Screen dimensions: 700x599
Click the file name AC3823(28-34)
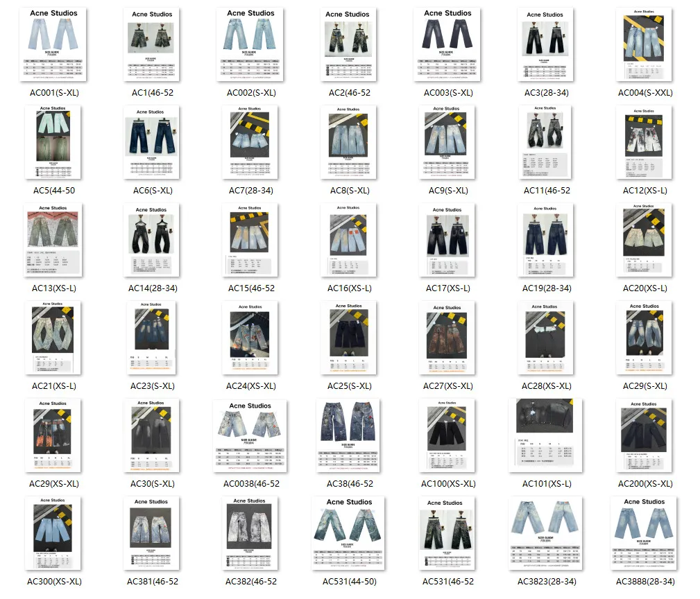pyautogui.click(x=547, y=581)
